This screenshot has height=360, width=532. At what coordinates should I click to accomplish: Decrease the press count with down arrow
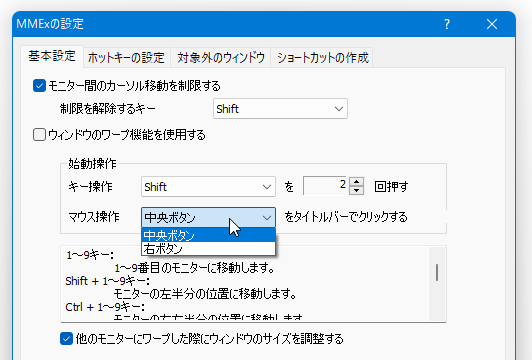click(356, 190)
